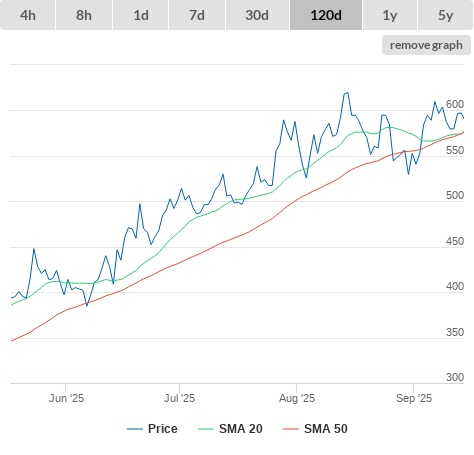The width and height of the screenshot is (474, 455).
Task: Choose the 1d time range tab
Action: [x=141, y=15]
